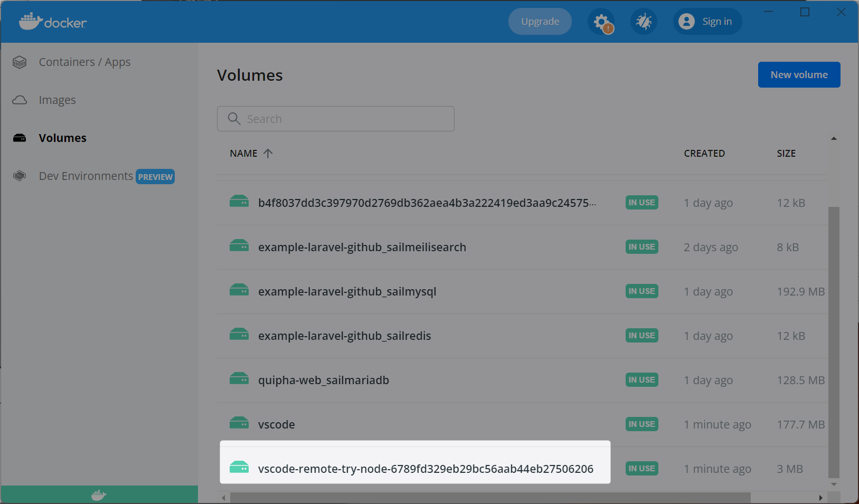Click the volume icon for example-laravel-github_sailmysql
Image resolution: width=859 pixels, height=504 pixels.
pyautogui.click(x=239, y=290)
